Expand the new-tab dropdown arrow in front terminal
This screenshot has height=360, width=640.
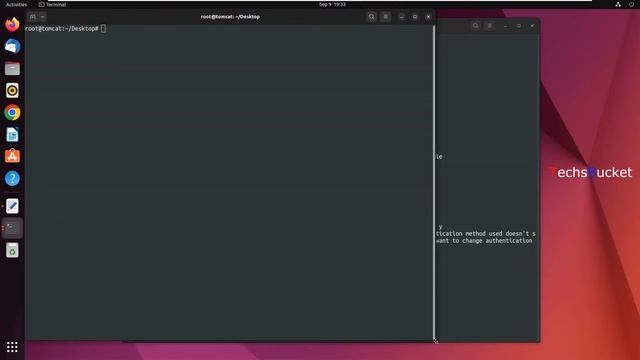(42, 17)
